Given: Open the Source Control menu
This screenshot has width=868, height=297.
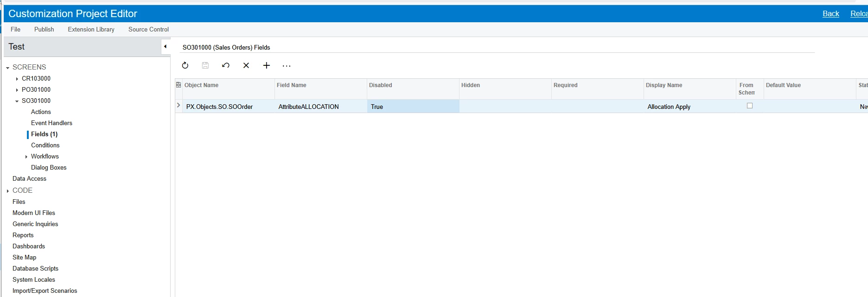Looking at the screenshot, I should (148, 29).
